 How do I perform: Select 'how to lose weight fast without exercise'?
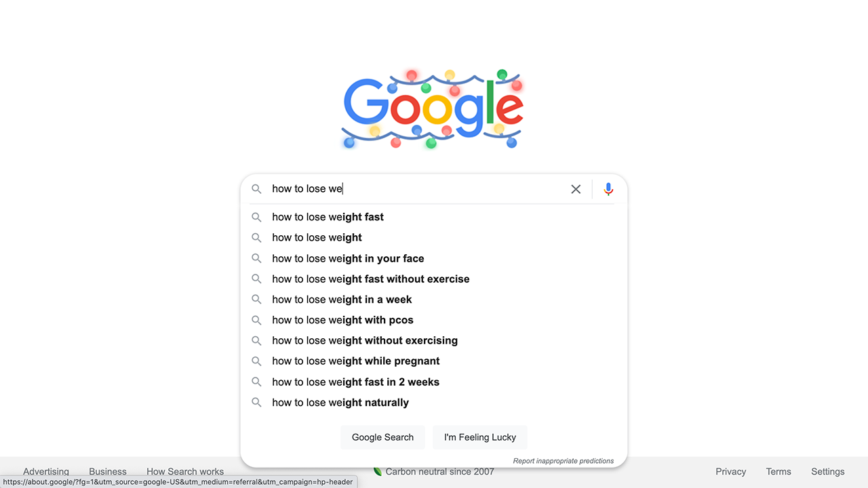370,279
